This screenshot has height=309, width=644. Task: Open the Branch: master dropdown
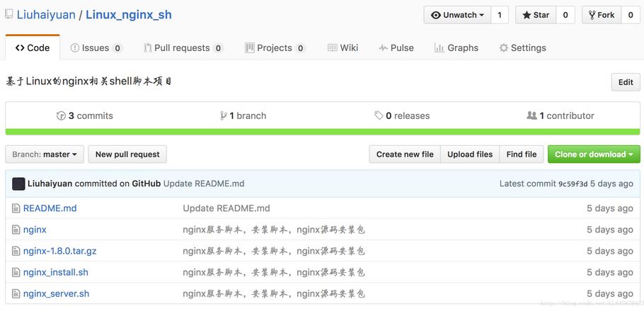[x=45, y=154]
